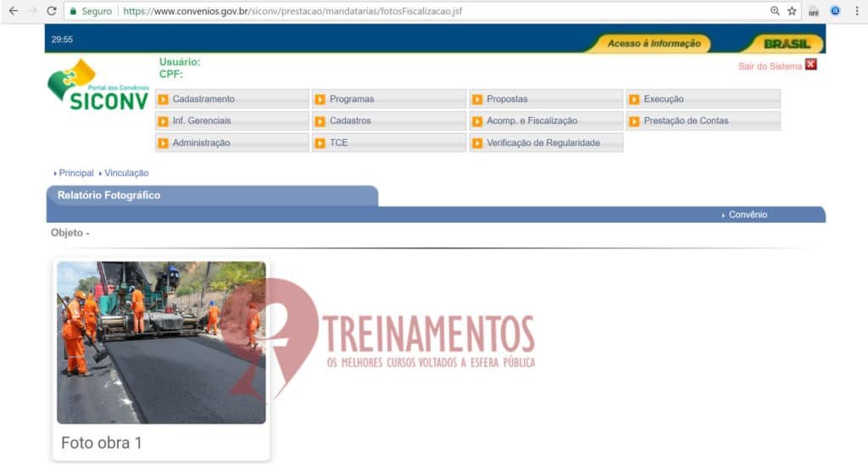Screen dimensions: 868x467
Task: Open Verificação de Regularidade menu
Action: [x=547, y=142]
